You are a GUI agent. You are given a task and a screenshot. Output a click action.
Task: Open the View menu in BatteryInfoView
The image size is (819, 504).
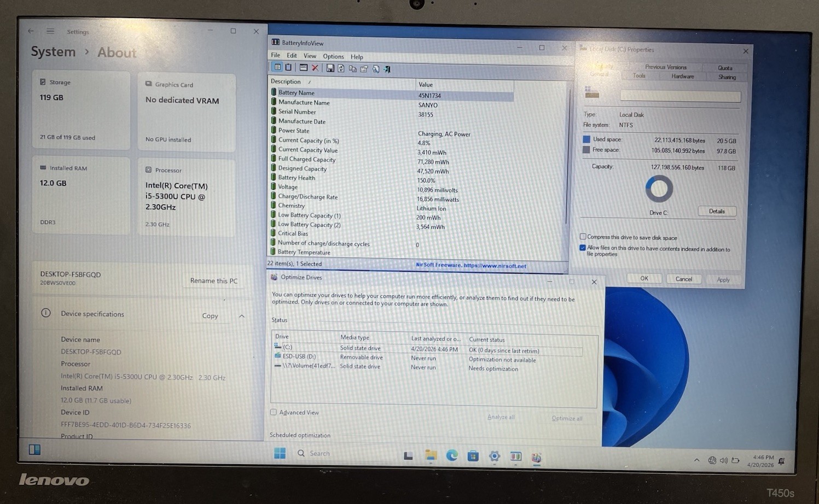[x=310, y=56]
